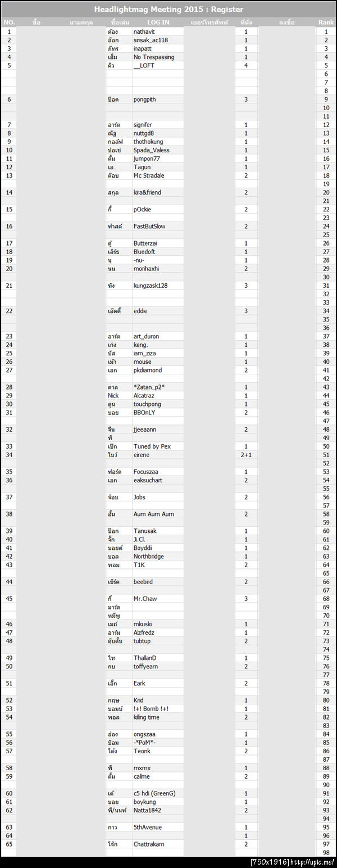Open the upic.me link at bottom
Image resolution: width=337 pixels, height=868 pixels.
(292, 862)
